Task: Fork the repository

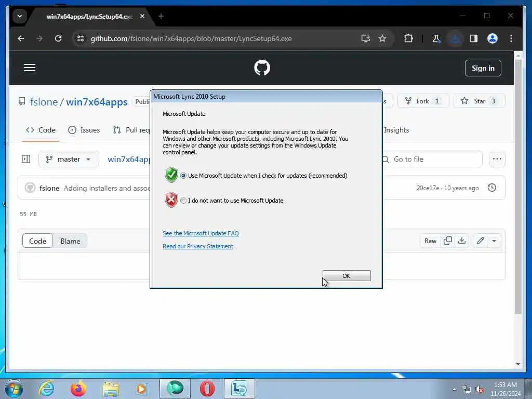Action: click(423, 101)
